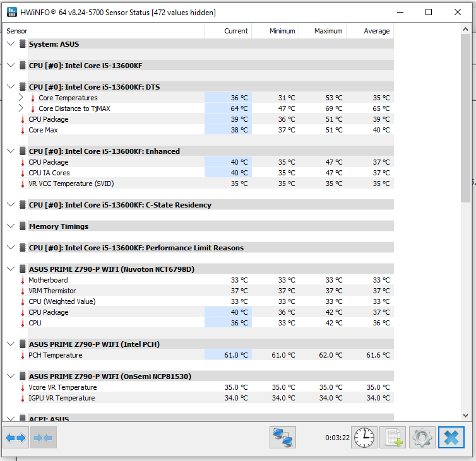Expand the Core Temperatures row
The width and height of the screenshot is (476, 461).
pyautogui.click(x=21, y=98)
